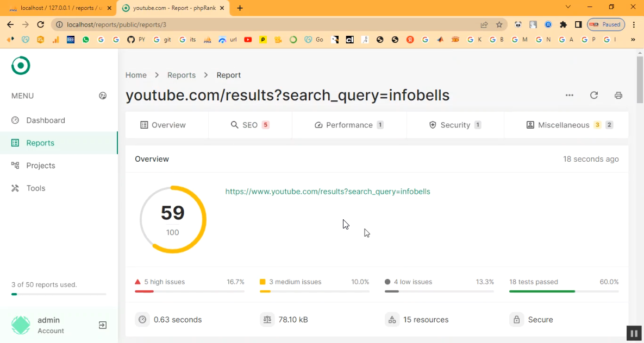The image size is (644, 343).
Task: Refresh the report with the reload icon
Action: click(594, 96)
